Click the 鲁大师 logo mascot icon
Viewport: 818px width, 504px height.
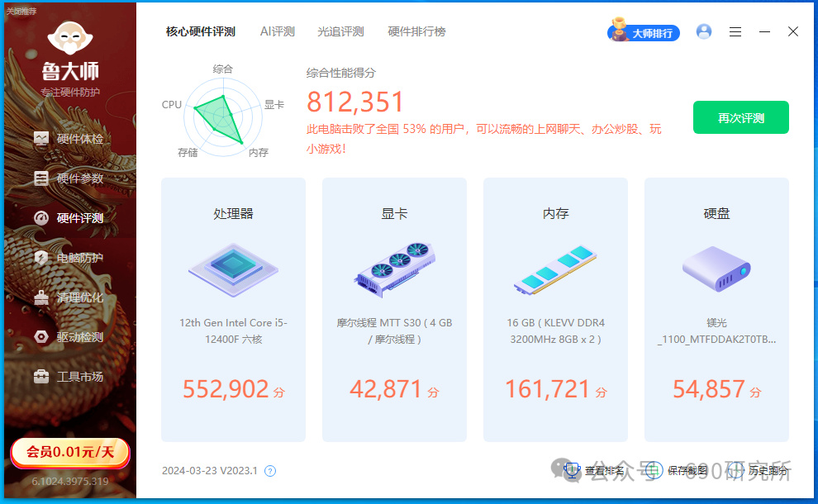click(70, 37)
